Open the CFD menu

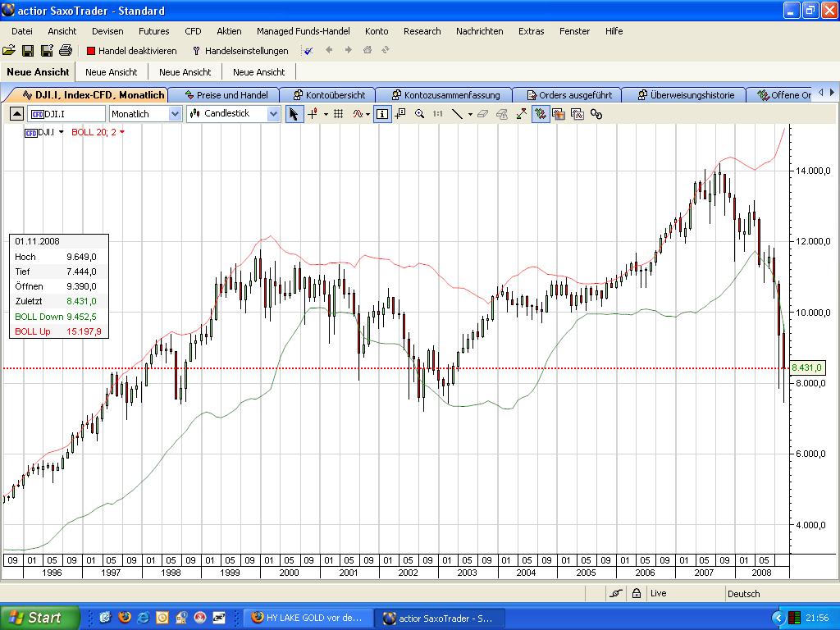(193, 31)
